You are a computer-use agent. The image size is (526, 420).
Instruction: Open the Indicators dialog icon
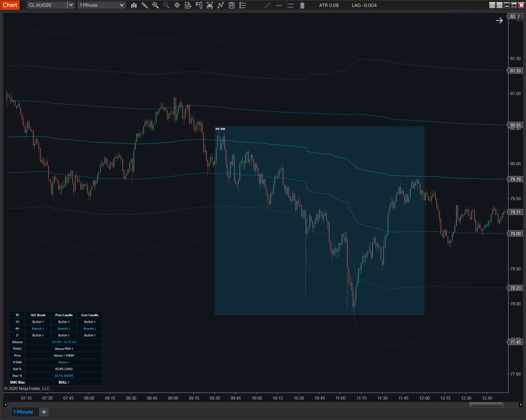point(221,5)
